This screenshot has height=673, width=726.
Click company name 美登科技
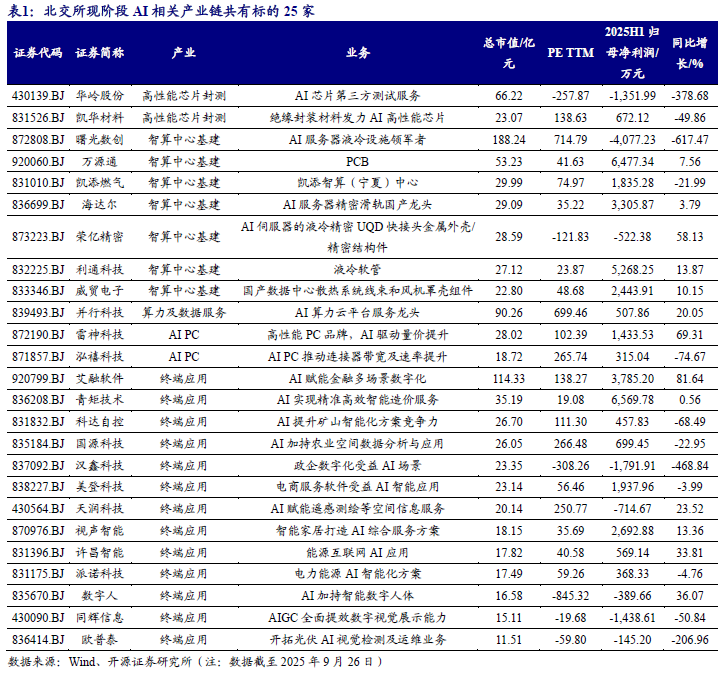(100, 486)
